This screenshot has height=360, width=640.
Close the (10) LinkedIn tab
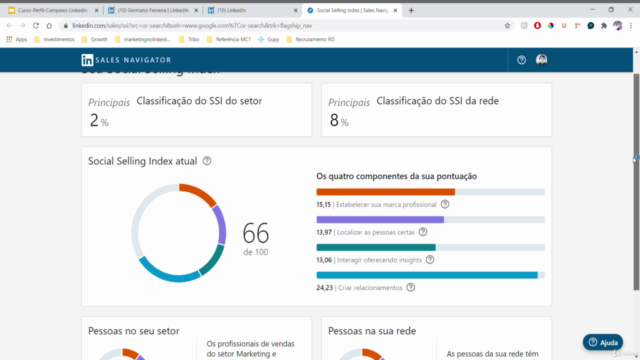pos(296,10)
